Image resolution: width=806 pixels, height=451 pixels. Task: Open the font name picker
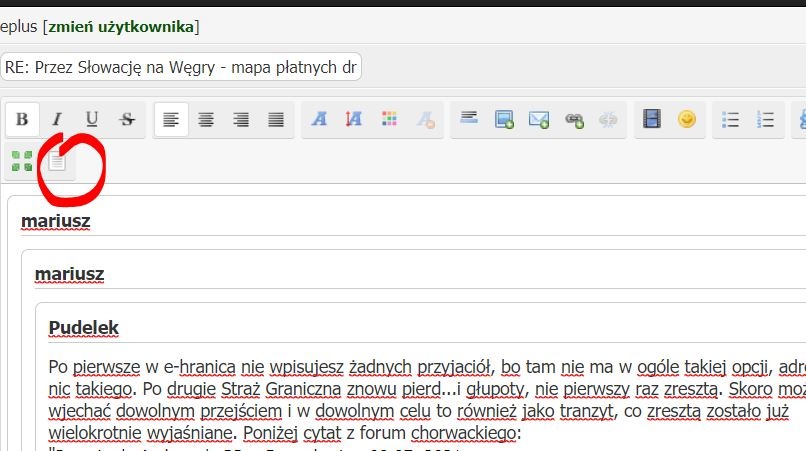(319, 119)
